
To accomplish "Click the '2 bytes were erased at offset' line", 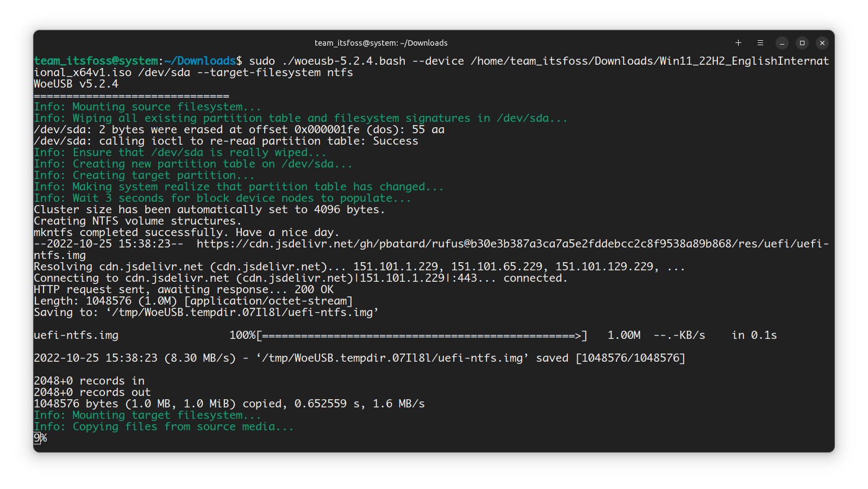I will pos(239,129).
